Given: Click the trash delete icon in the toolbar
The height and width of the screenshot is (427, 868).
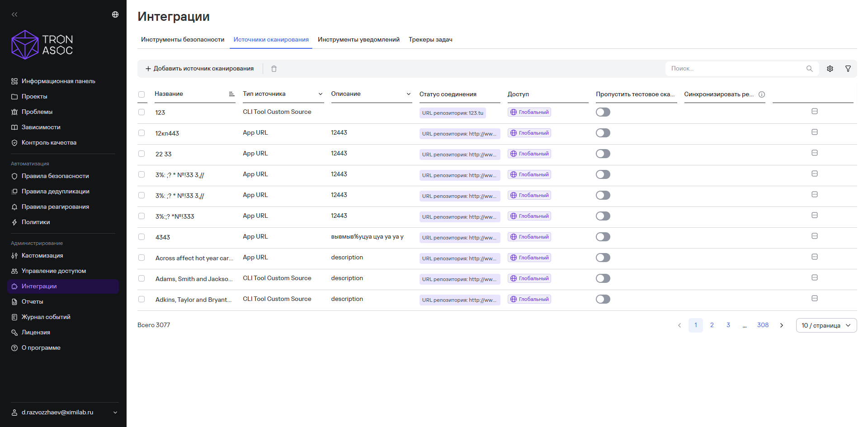Looking at the screenshot, I should point(274,69).
